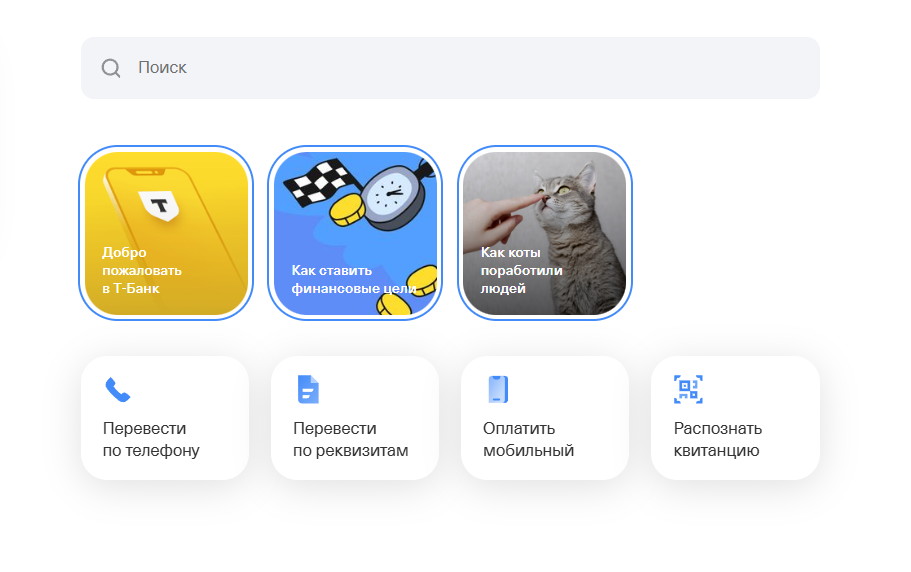911x572 pixels.
Task: Click the Как ставить финансовые цели caption
Action: (x=354, y=279)
